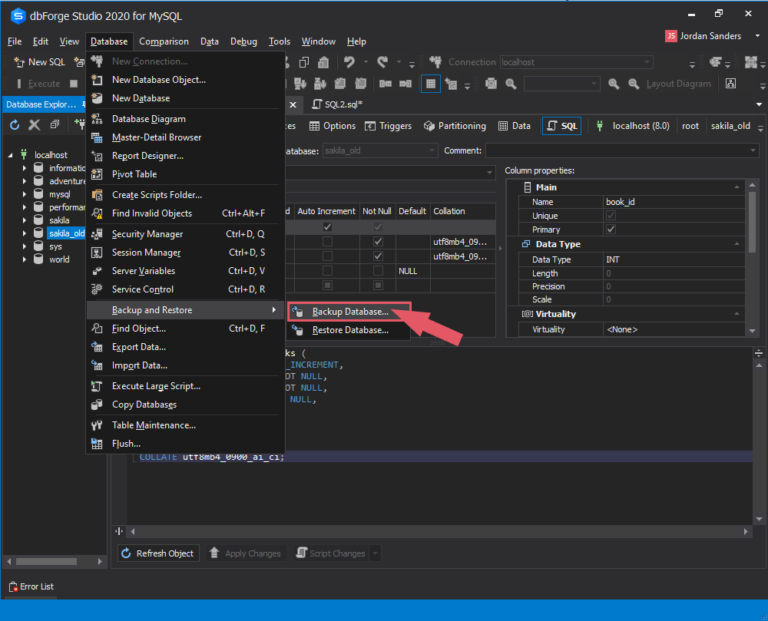Toggle the Primary checkbox in column properties
Viewport: 768px width, 621px height.
[x=611, y=229]
